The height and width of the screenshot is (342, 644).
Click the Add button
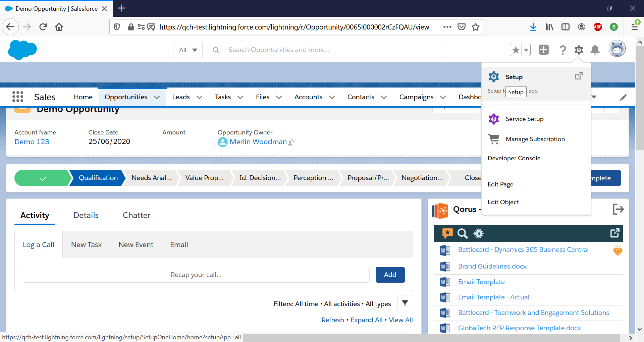(390, 275)
